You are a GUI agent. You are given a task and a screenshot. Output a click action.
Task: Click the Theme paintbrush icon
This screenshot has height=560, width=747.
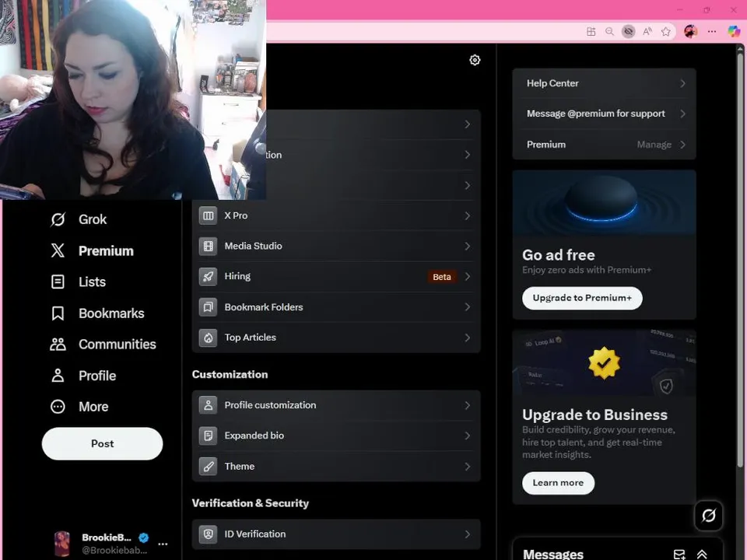coord(209,466)
